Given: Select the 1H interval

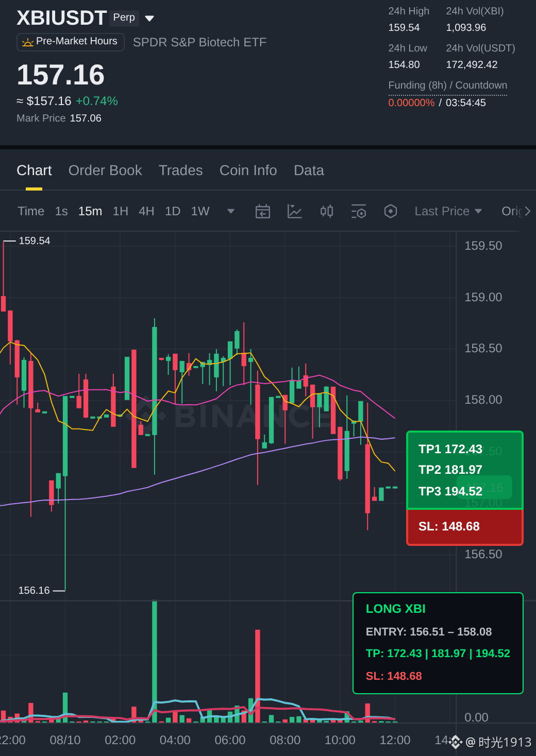Looking at the screenshot, I should pyautogui.click(x=120, y=211).
